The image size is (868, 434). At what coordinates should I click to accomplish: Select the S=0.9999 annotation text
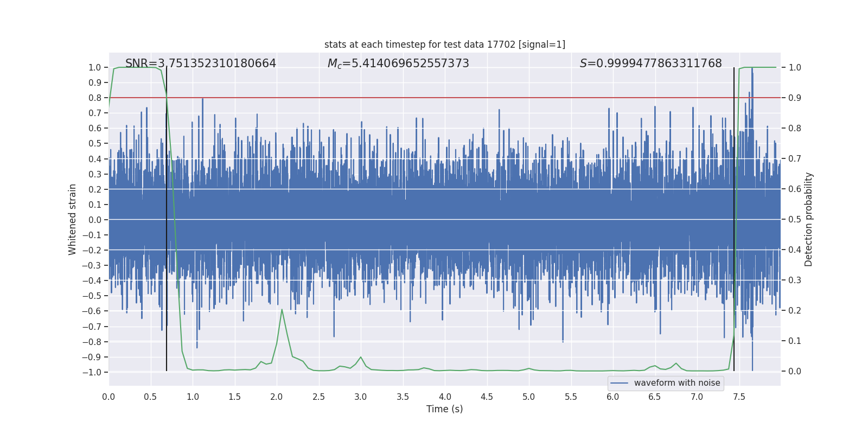tap(650, 63)
